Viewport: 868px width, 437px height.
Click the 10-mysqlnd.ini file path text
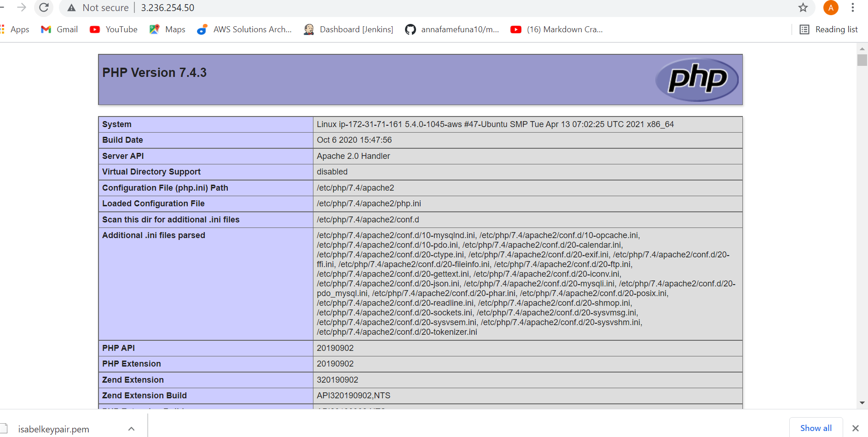[x=396, y=235]
